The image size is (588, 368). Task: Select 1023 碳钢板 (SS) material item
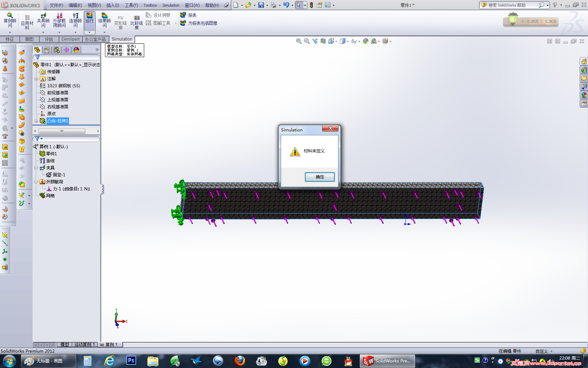coord(60,86)
